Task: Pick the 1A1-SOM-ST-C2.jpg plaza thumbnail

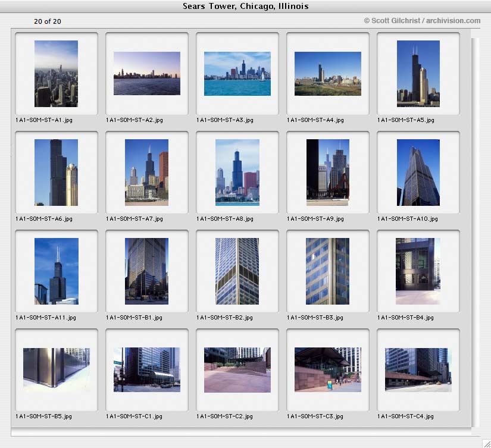Action: click(x=237, y=369)
